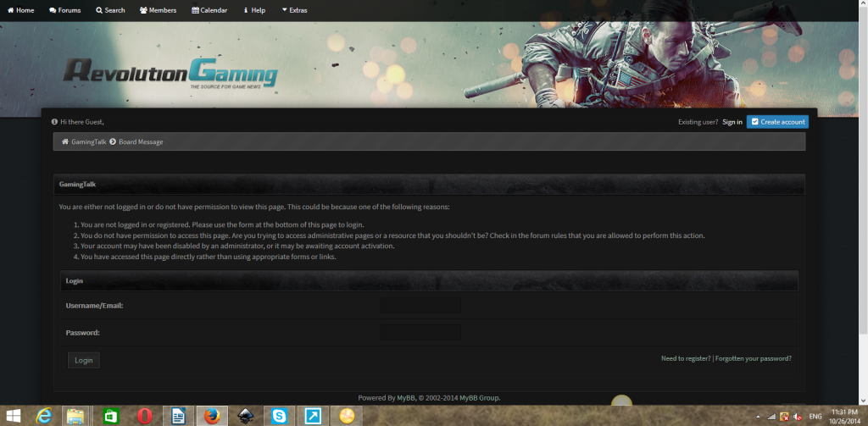The image size is (868, 426).
Task: Follow the Forgotten your password? link
Action: click(x=754, y=358)
